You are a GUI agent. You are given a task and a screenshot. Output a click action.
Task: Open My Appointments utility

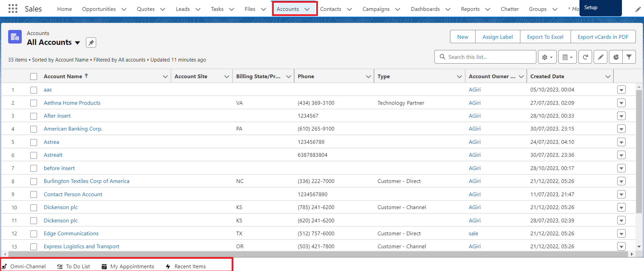point(128,266)
